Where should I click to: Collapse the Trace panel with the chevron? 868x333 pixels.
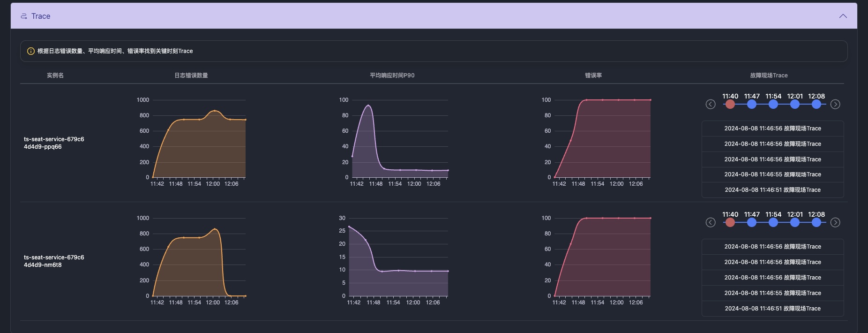[x=843, y=16]
